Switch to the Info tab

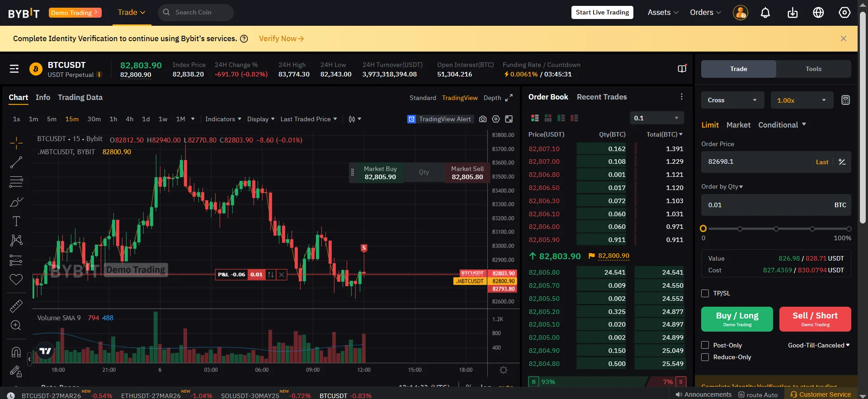pos(43,97)
